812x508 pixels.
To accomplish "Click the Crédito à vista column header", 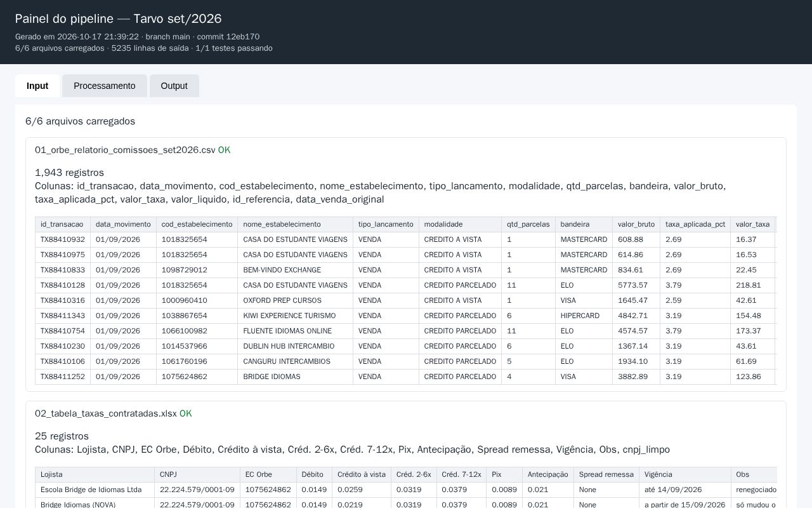I will pos(362,475).
